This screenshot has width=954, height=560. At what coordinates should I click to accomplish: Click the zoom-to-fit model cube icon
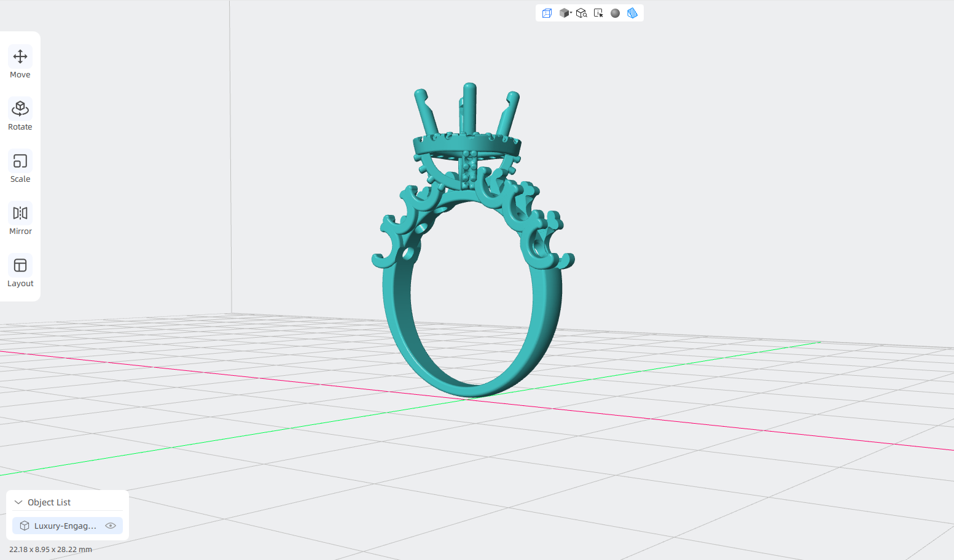click(x=582, y=13)
